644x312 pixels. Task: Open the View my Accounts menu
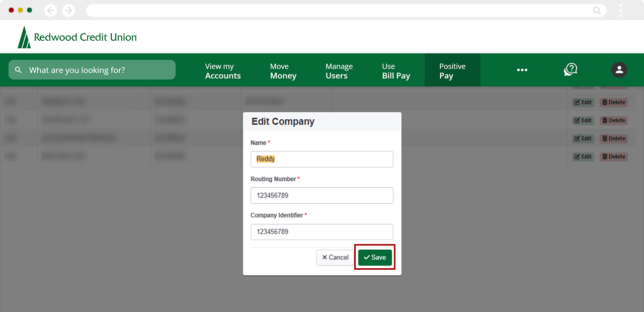coord(223,71)
